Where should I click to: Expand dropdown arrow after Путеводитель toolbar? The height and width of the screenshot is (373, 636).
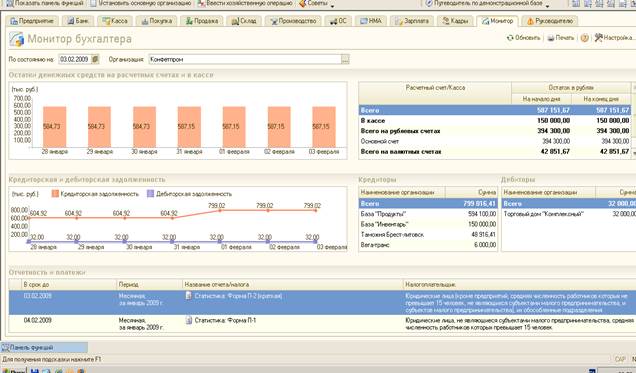coord(547,5)
